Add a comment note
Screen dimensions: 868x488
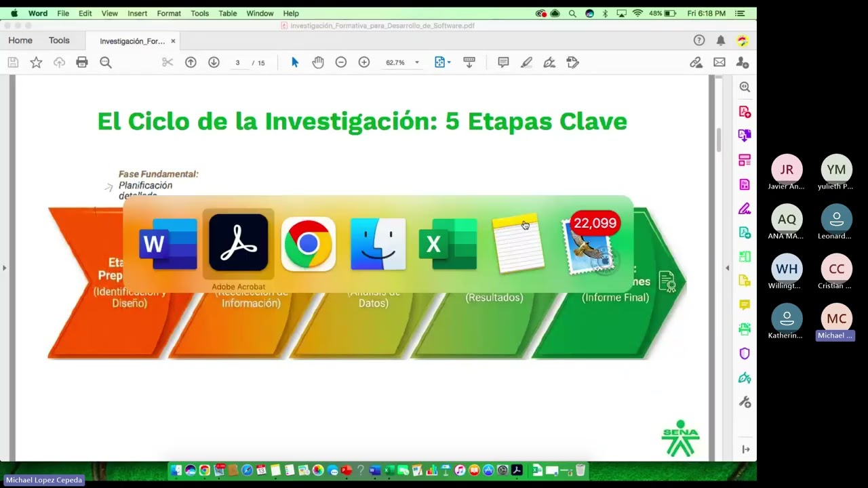503,62
